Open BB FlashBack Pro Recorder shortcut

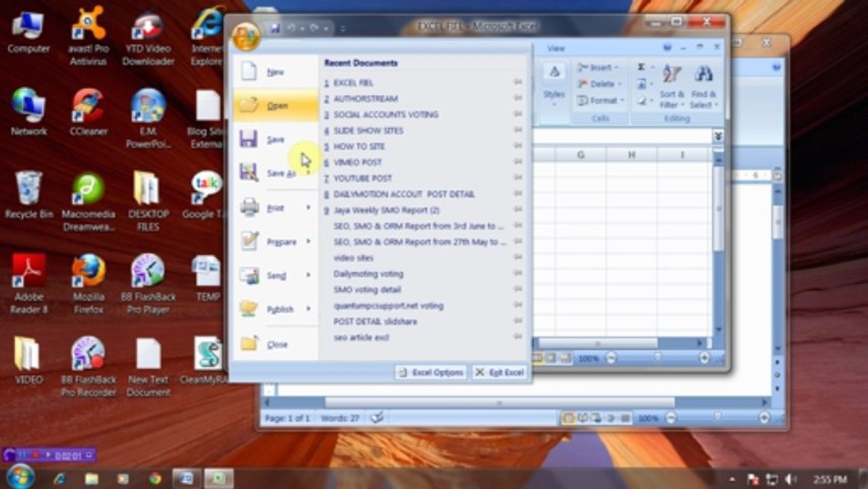pos(89,367)
